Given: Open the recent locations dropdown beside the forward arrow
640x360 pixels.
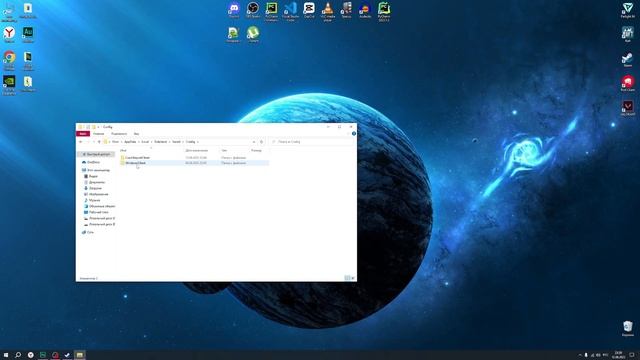Looking at the screenshot, I should [94, 142].
